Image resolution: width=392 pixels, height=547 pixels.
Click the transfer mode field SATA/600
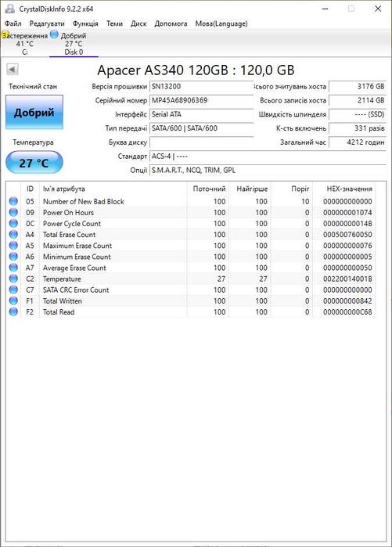(x=201, y=128)
